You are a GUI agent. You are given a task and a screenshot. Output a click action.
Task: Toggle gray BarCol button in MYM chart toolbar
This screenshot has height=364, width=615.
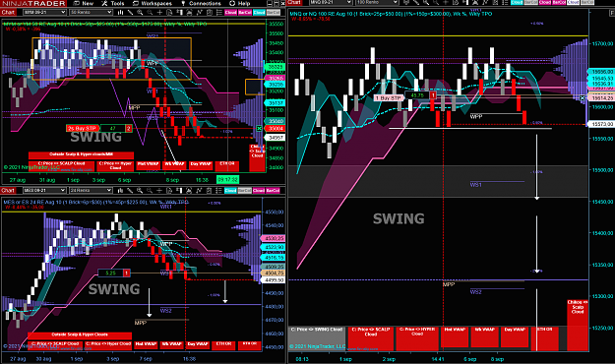tap(273, 13)
